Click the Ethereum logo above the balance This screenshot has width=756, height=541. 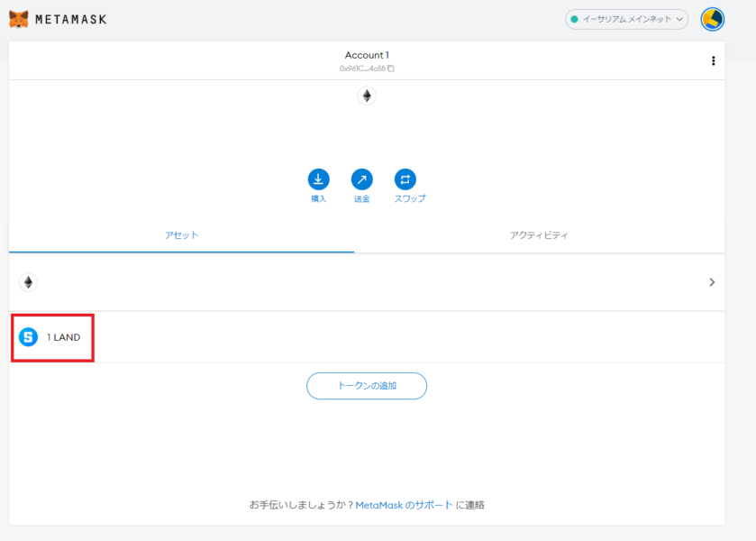367,96
